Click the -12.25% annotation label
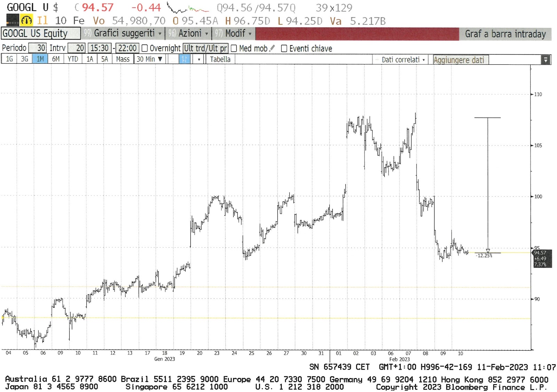The image size is (557, 392). coord(484,256)
